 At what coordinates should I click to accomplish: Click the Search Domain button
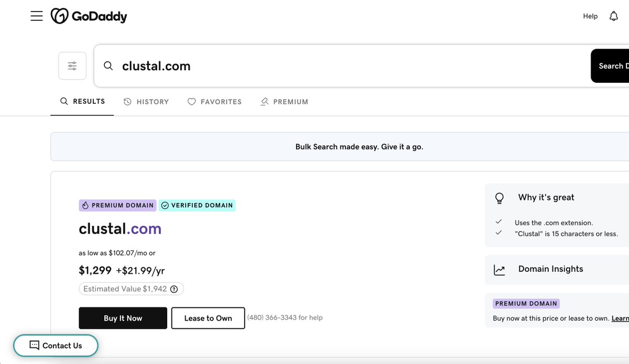(x=610, y=66)
